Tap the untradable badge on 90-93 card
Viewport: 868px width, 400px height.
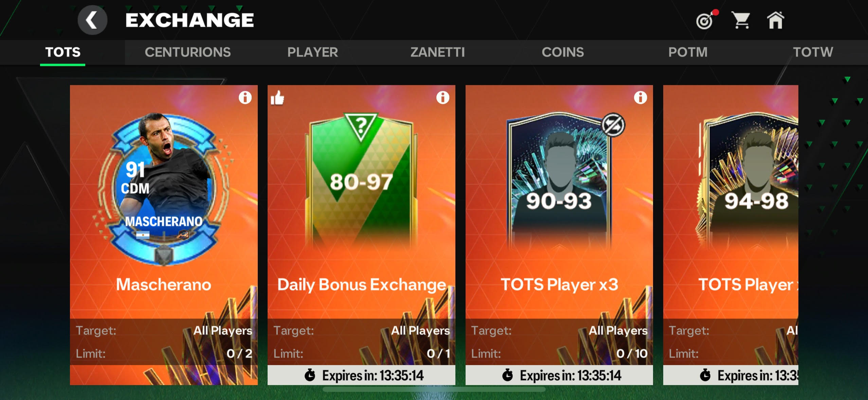[x=613, y=125]
